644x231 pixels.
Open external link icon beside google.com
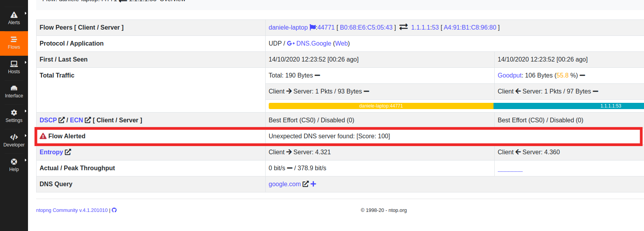pyautogui.click(x=306, y=184)
